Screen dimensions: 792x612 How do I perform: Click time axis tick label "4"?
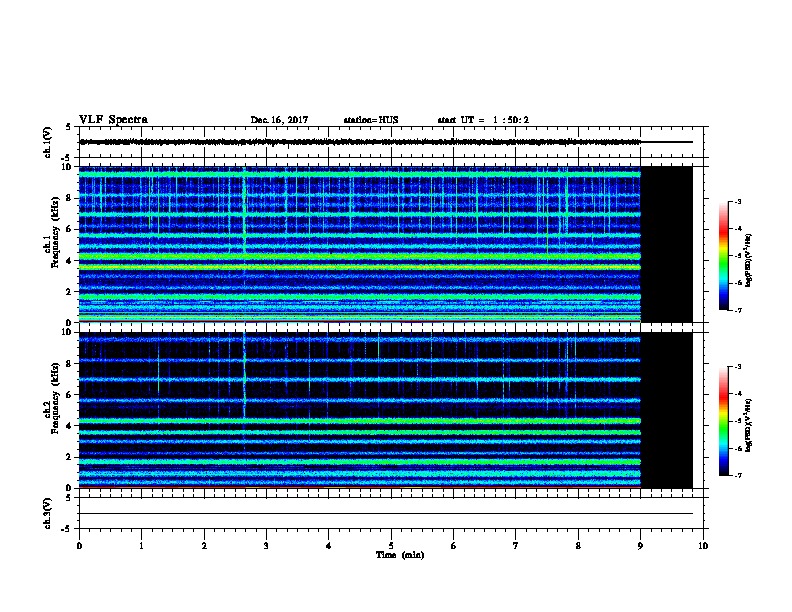[328, 546]
